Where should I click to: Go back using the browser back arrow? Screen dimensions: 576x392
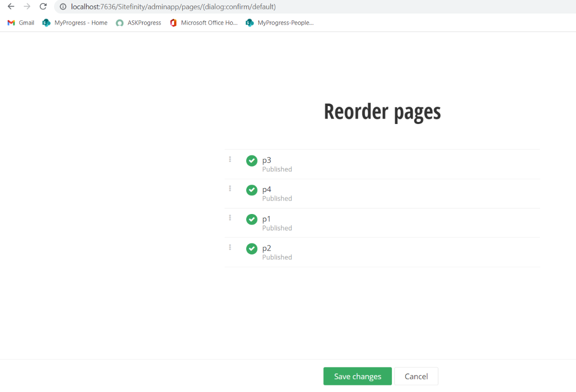(11, 6)
